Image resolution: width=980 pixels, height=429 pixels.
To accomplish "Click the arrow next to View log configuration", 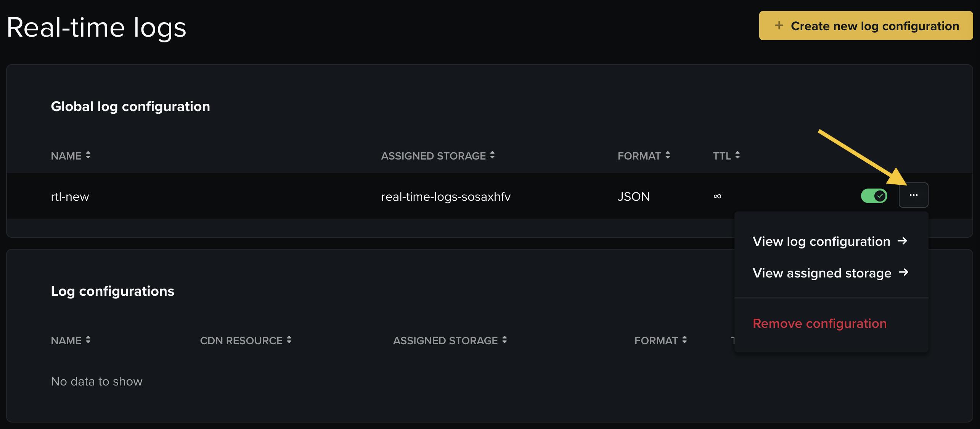I will pos(902,241).
